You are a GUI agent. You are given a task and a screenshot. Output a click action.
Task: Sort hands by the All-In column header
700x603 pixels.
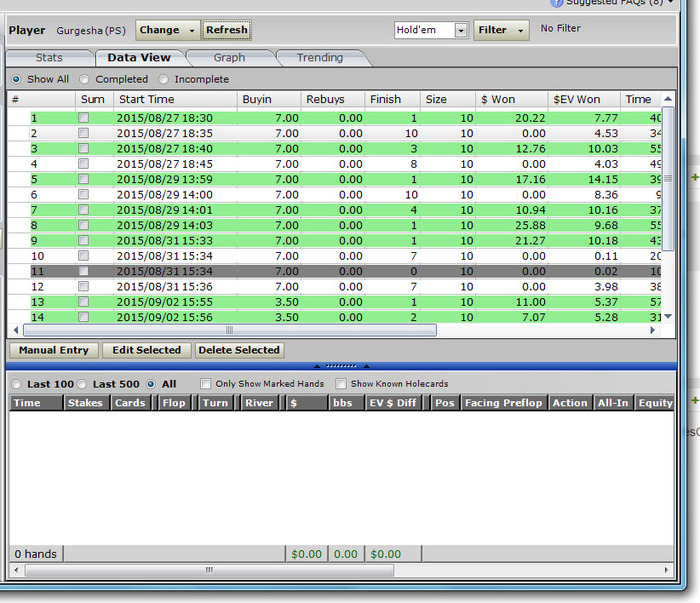pos(613,403)
